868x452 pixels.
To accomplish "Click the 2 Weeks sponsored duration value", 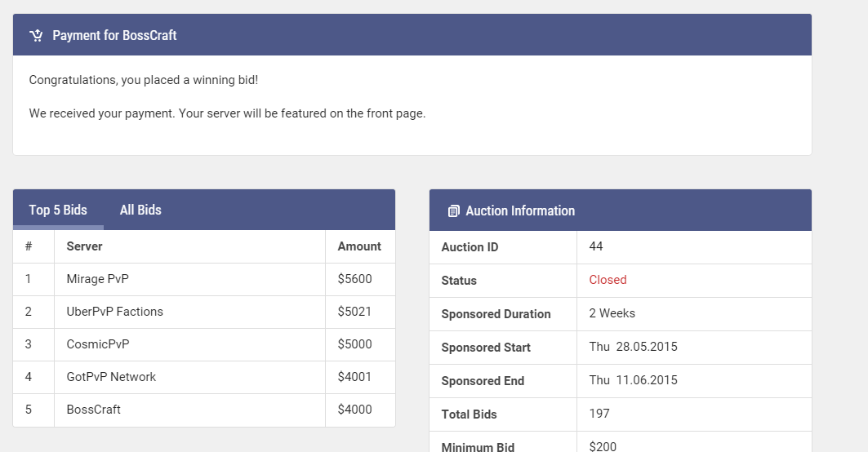I will tap(612, 313).
